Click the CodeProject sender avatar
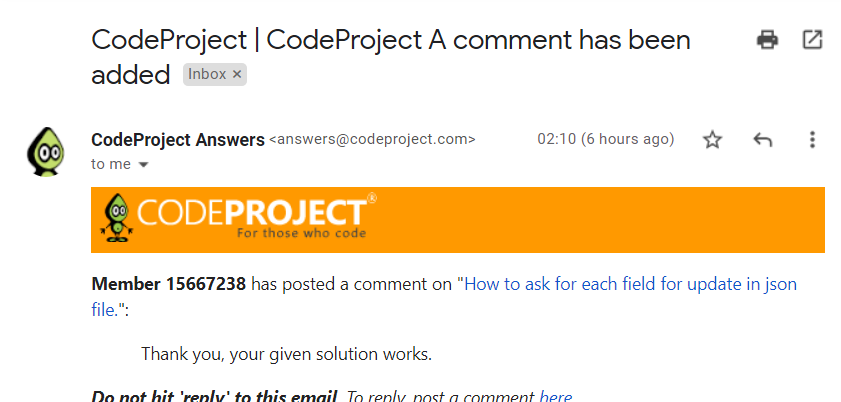This screenshot has width=841, height=402. coord(46,152)
